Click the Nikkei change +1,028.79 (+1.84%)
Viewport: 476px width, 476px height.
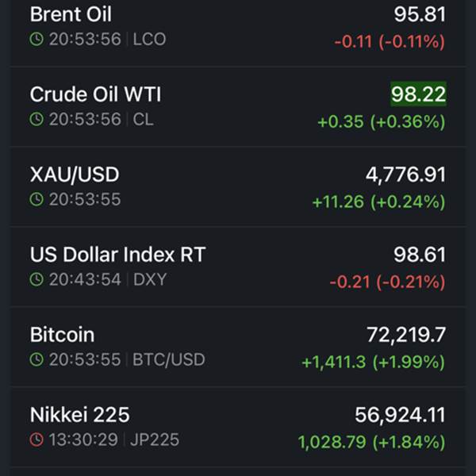[x=371, y=442]
